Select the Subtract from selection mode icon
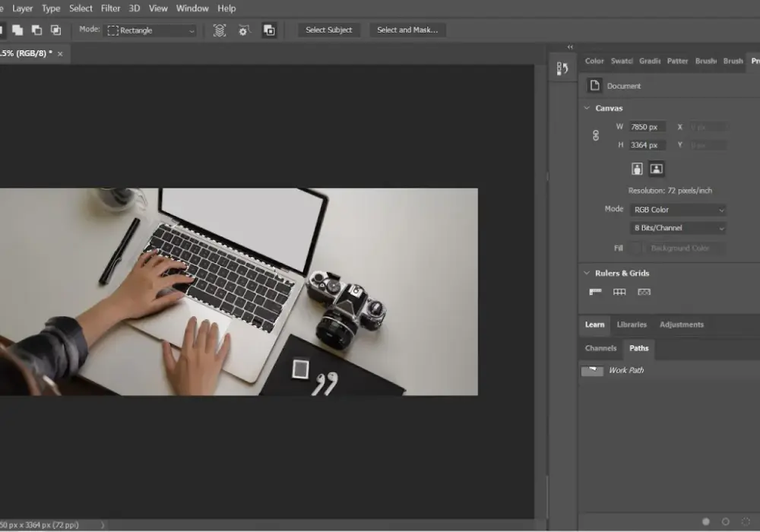Viewport: 760px width, 532px height. coord(36,30)
